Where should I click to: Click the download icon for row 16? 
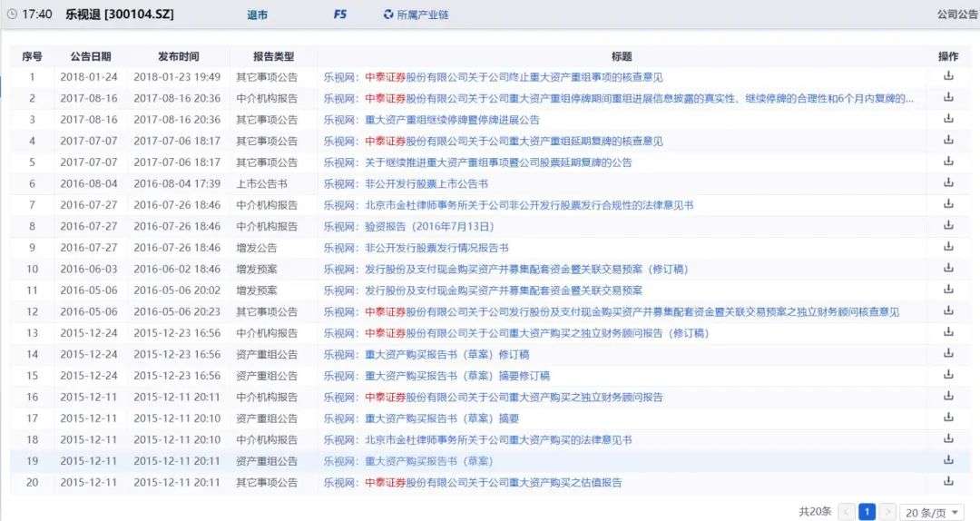[948, 396]
